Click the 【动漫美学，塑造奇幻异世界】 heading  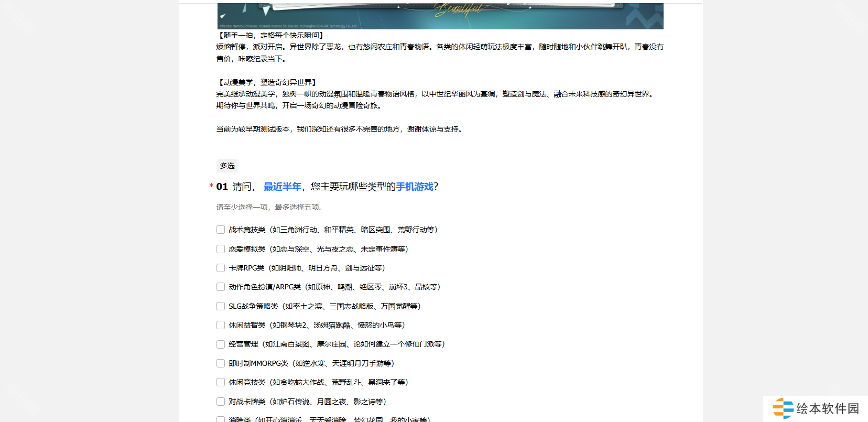point(267,82)
